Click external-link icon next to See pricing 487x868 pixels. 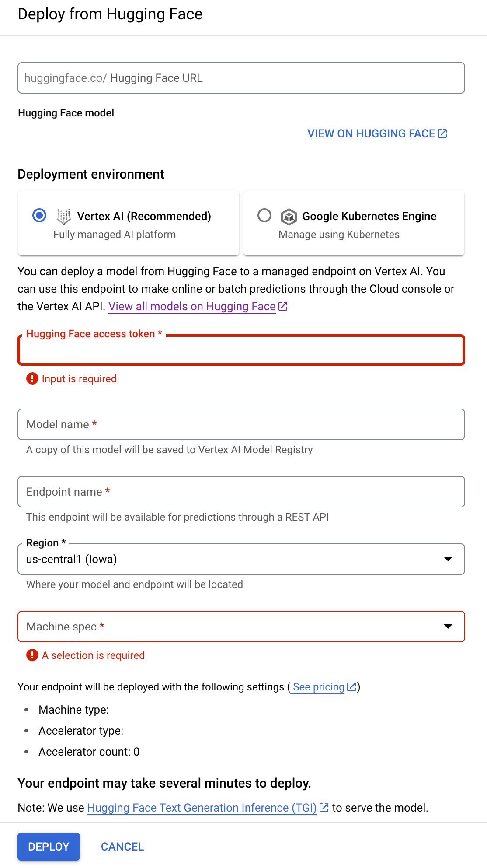tap(351, 687)
